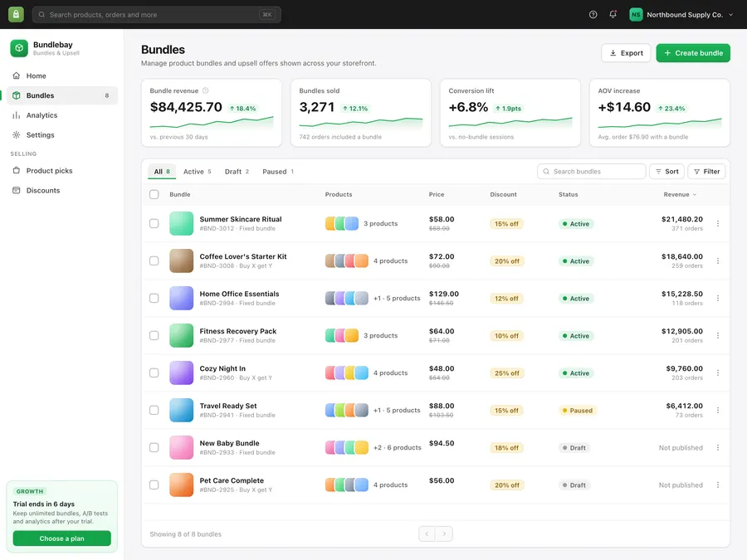Viewport: 747px width, 560px height.
Task: Check the Pet Care Complete row
Action: 154,485
